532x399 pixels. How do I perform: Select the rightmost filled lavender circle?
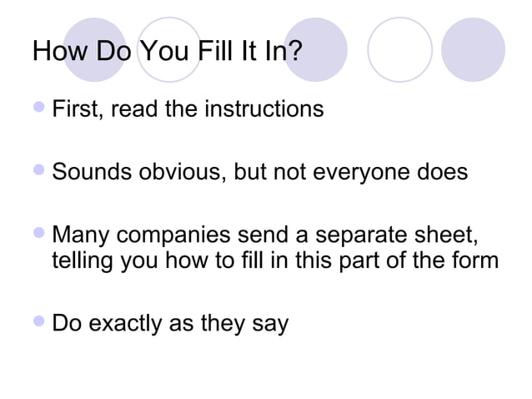[474, 49]
